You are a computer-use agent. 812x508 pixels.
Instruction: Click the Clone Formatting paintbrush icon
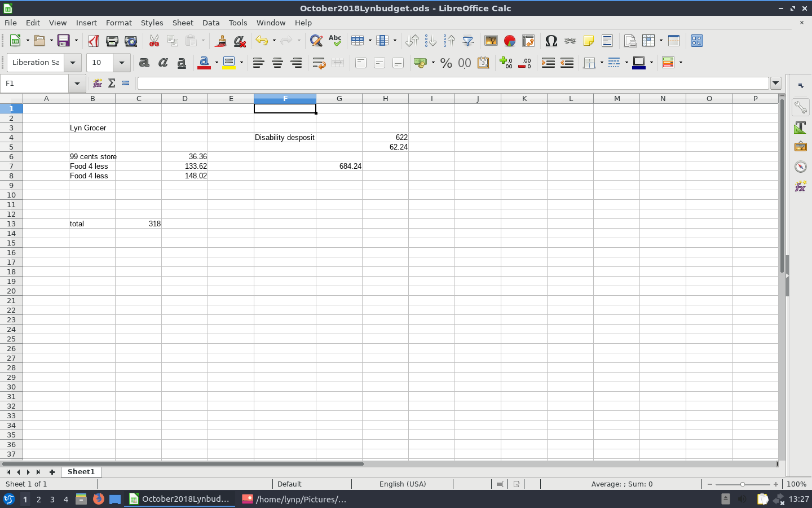(220, 41)
